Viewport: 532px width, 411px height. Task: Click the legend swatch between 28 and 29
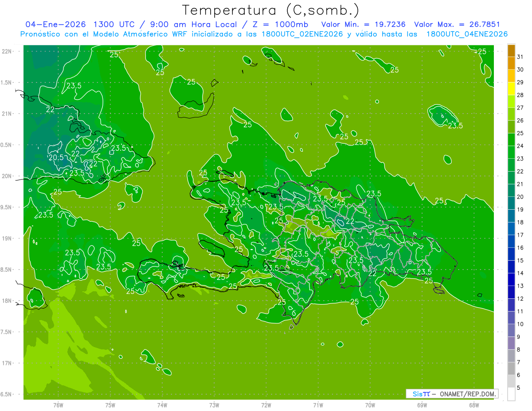click(511, 89)
